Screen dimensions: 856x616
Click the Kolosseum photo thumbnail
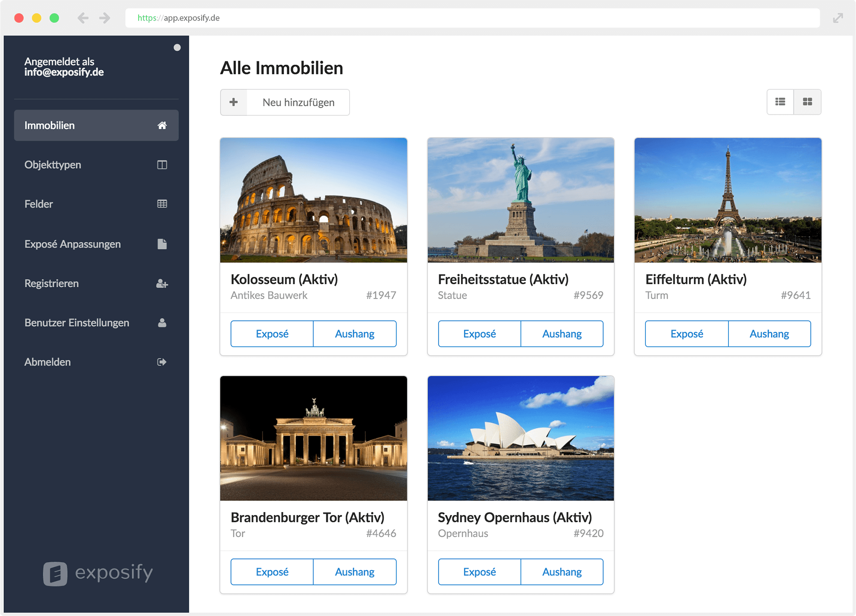tap(314, 200)
